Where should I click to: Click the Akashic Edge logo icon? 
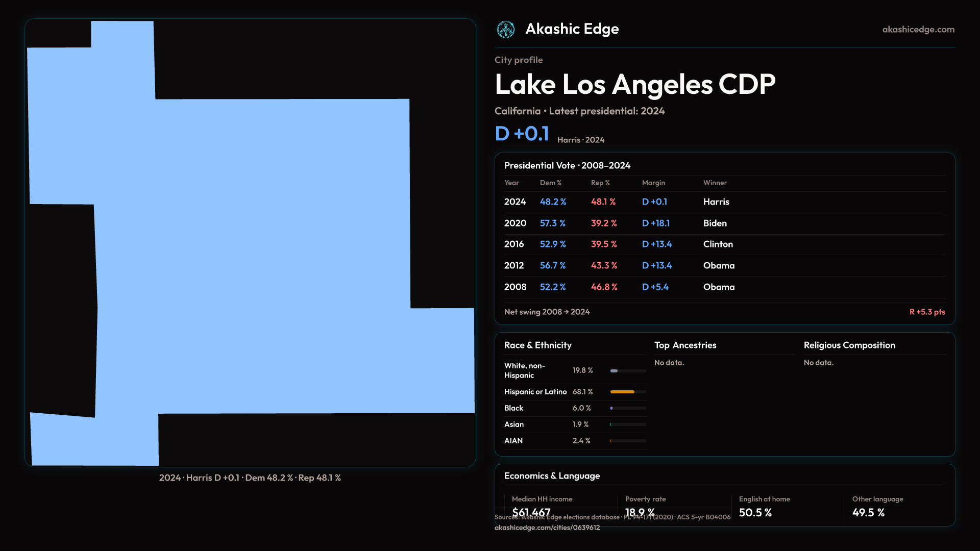[505, 30]
